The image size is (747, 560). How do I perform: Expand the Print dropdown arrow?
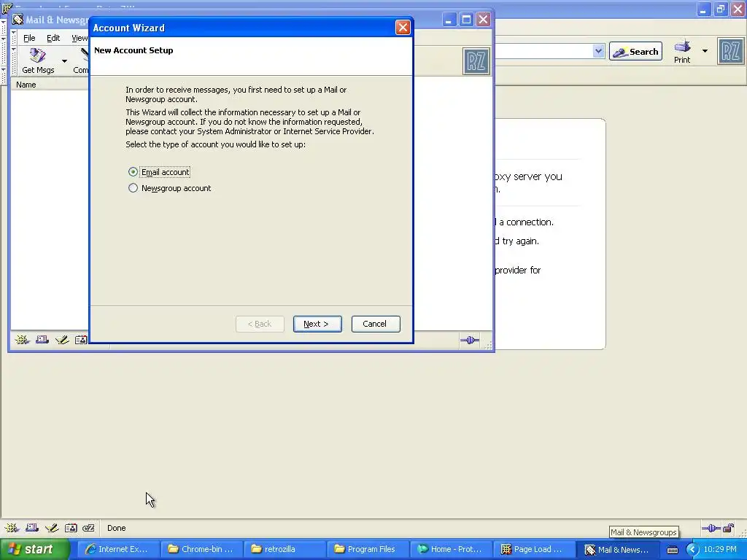(705, 51)
